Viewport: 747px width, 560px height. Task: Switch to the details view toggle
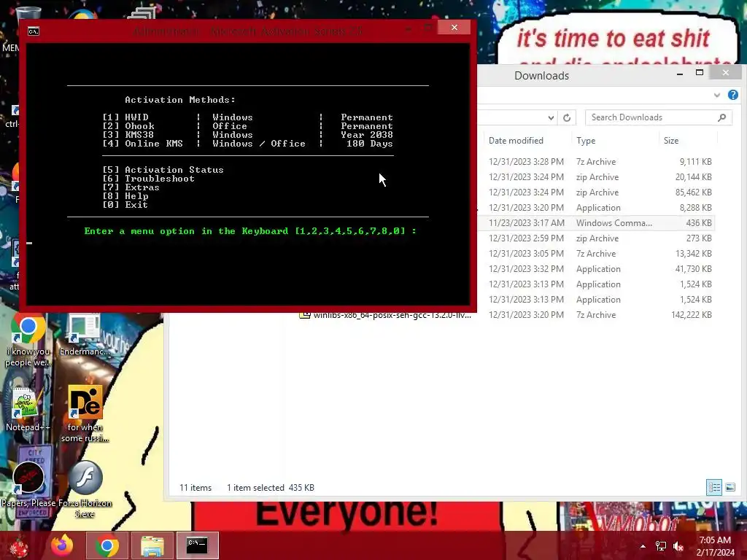(x=713, y=487)
